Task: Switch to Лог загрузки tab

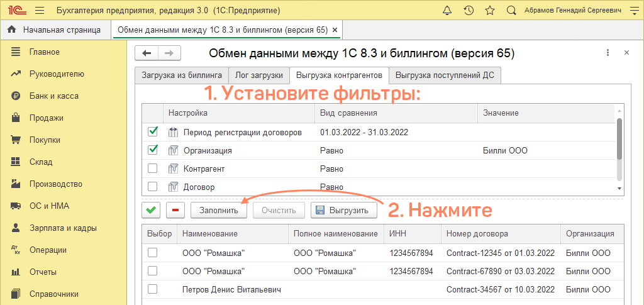Action: 258,75
